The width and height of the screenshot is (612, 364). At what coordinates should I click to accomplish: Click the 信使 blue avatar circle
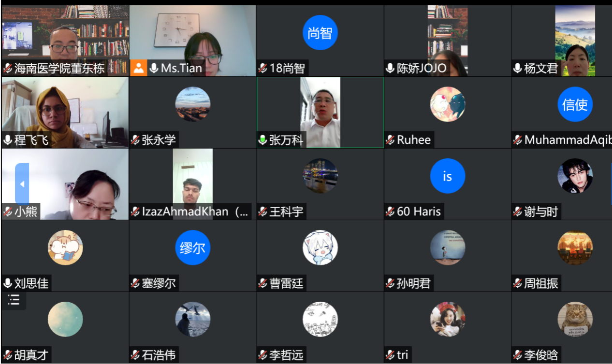pos(575,104)
